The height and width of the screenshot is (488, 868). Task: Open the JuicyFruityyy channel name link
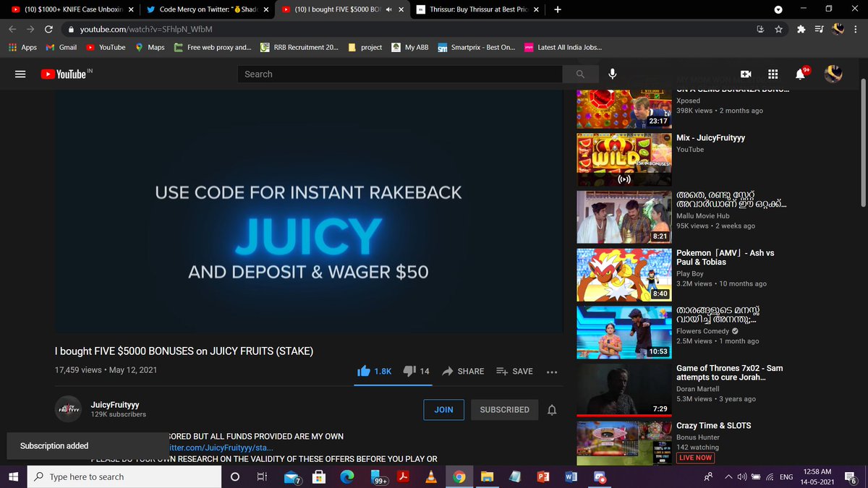click(x=115, y=405)
